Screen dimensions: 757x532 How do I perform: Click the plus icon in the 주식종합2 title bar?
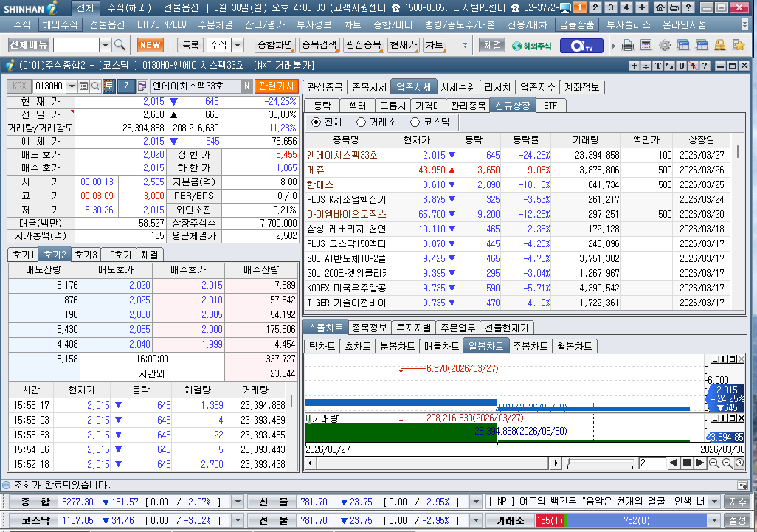click(x=635, y=66)
